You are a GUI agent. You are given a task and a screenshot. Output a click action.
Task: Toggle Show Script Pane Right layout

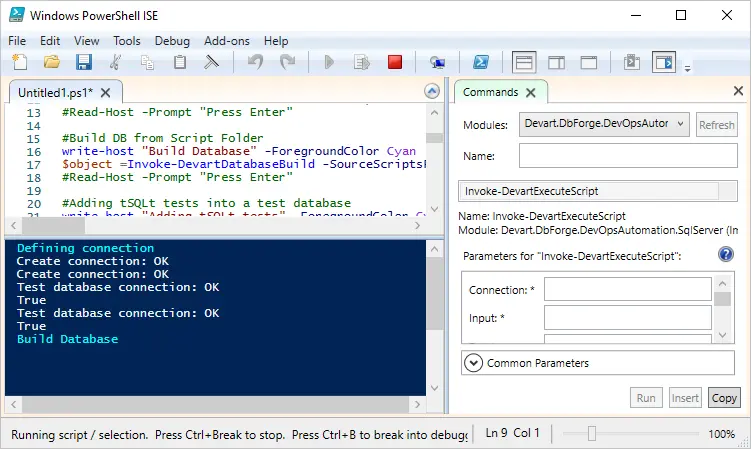point(556,63)
